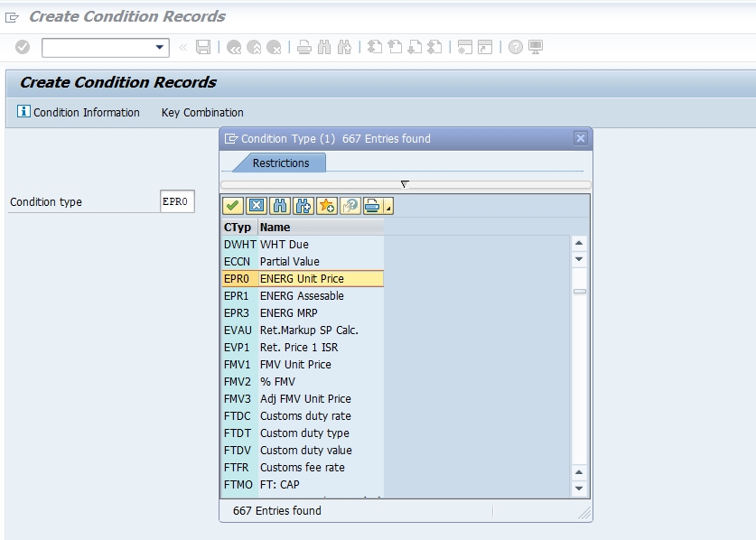Click the bottom scroll up arrow in list
Viewport: 756px width, 540px height.
click(x=579, y=472)
